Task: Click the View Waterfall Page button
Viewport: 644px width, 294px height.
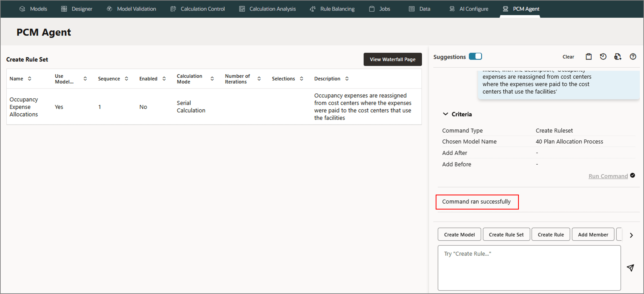Action: [x=392, y=59]
